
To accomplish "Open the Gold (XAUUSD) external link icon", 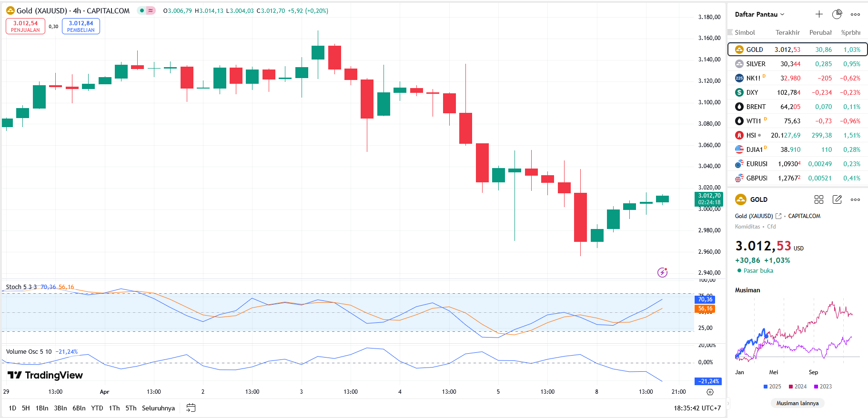I will pyautogui.click(x=778, y=216).
